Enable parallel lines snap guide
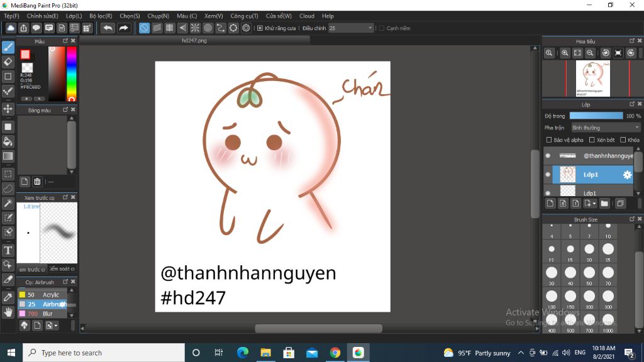This screenshot has width=644, height=362. (x=157, y=28)
